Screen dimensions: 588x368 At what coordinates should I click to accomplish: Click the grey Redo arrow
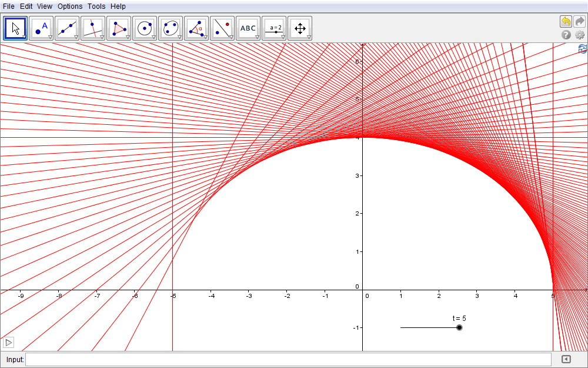tap(580, 21)
